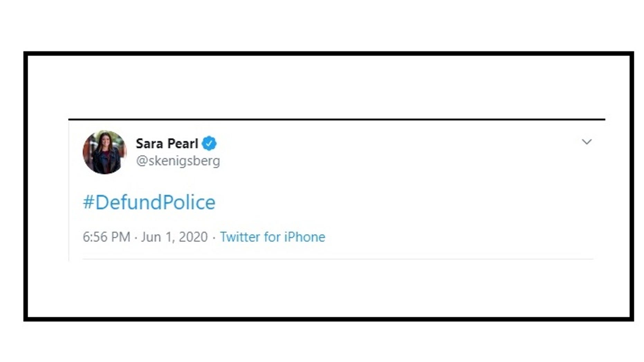Click the Twitter for iPhone source link

pos(273,237)
